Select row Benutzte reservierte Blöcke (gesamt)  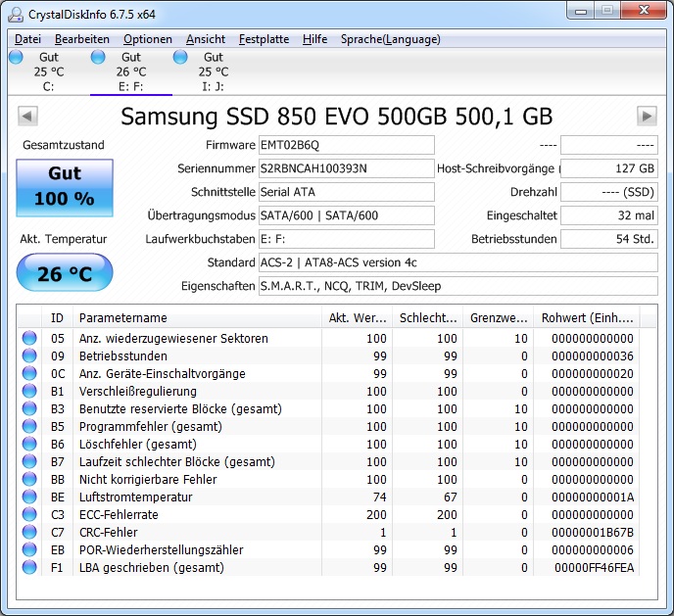click(x=329, y=408)
